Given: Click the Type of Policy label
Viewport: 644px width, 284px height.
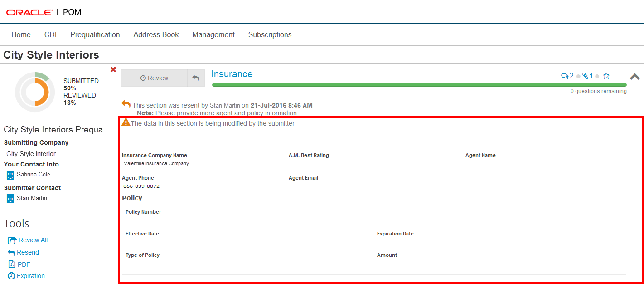Looking at the screenshot, I should (142, 255).
